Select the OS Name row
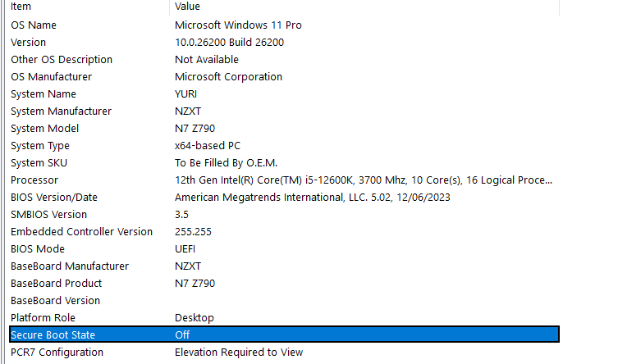 tap(34, 25)
